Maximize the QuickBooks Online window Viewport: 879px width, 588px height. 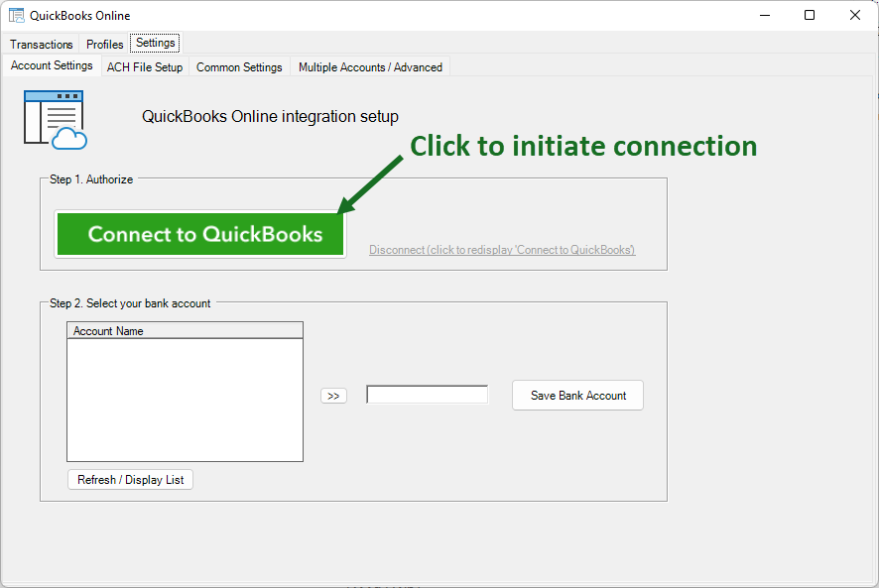[810, 15]
